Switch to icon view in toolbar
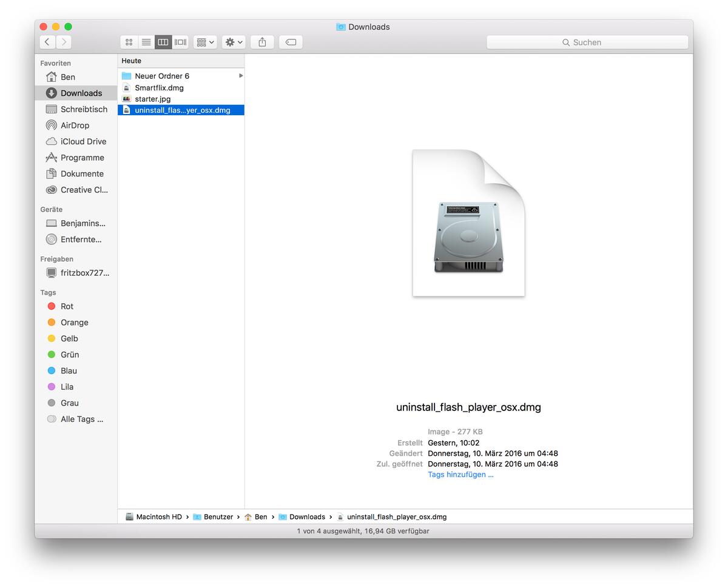 pyautogui.click(x=129, y=42)
